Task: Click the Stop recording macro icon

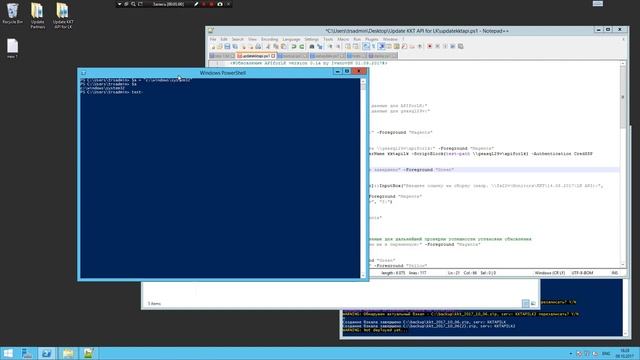Action: coord(438,47)
